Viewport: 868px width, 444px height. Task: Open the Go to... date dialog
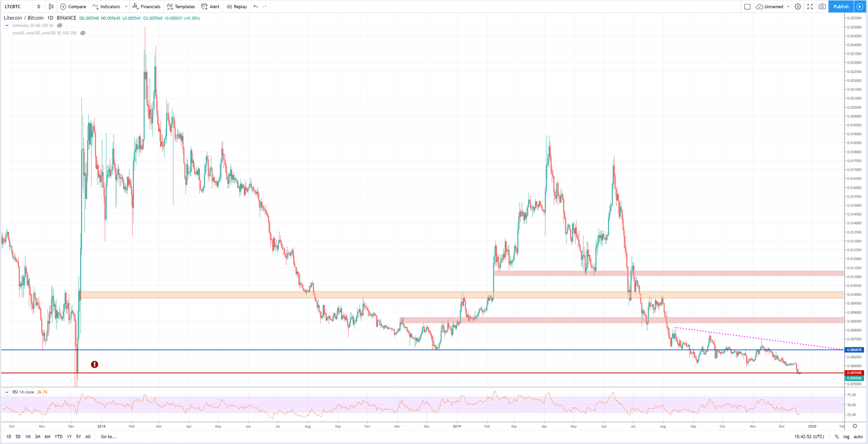108,436
